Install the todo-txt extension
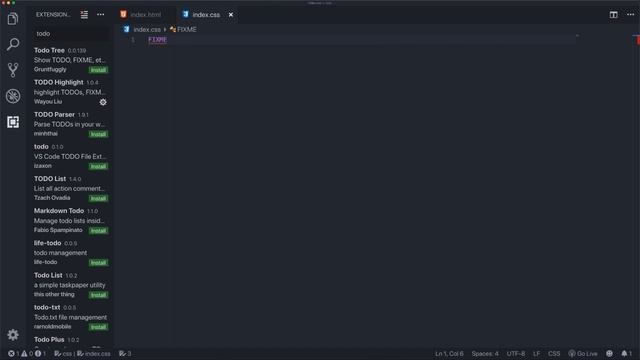This screenshot has width=640, height=360. (x=98, y=327)
